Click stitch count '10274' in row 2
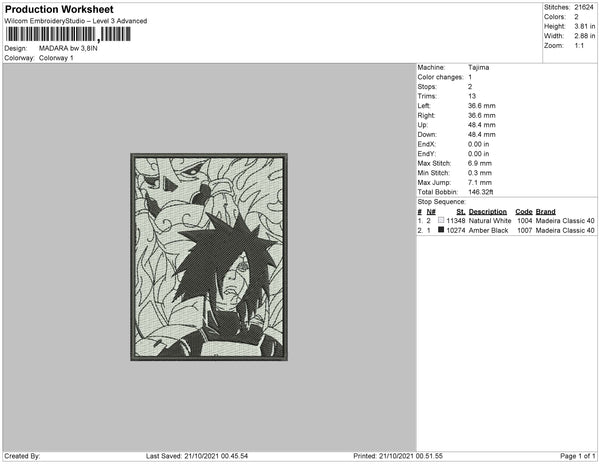Viewport: 600px width, 464px height. (x=456, y=230)
